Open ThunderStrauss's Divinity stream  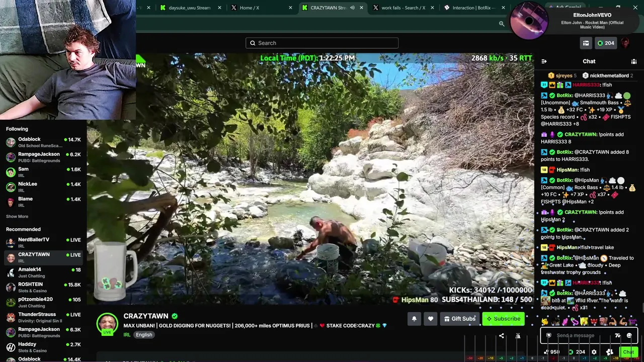point(43,317)
